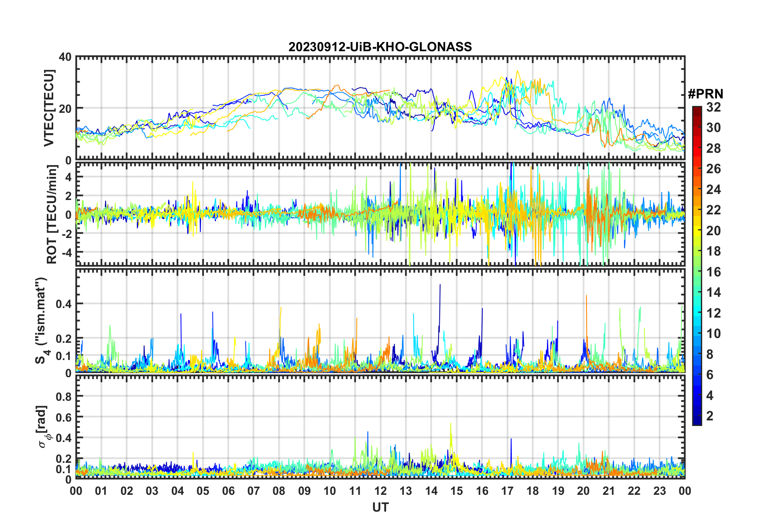Pick the dark red top of the PRN colorbar
761x532 pixels.
(x=697, y=109)
